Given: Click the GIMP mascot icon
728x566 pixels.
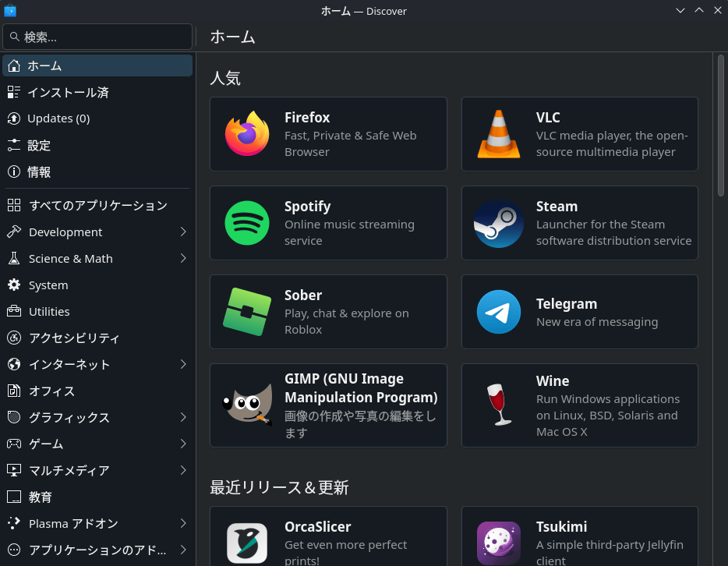Looking at the screenshot, I should (247, 405).
